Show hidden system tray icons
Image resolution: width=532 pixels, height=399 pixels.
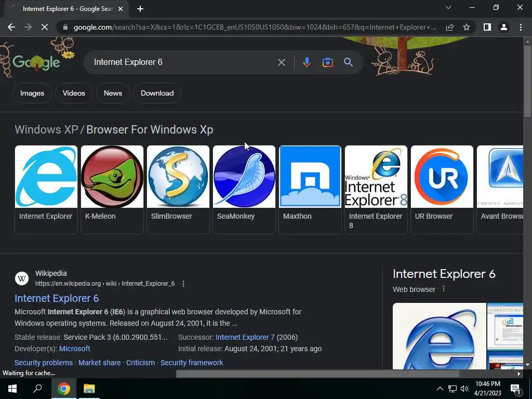click(x=440, y=389)
